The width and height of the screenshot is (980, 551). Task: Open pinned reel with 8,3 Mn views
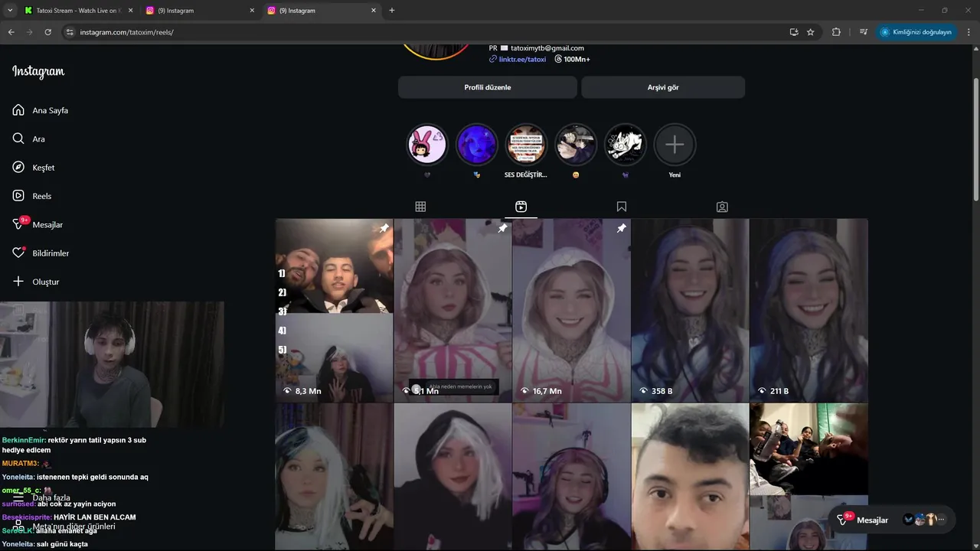(x=335, y=310)
